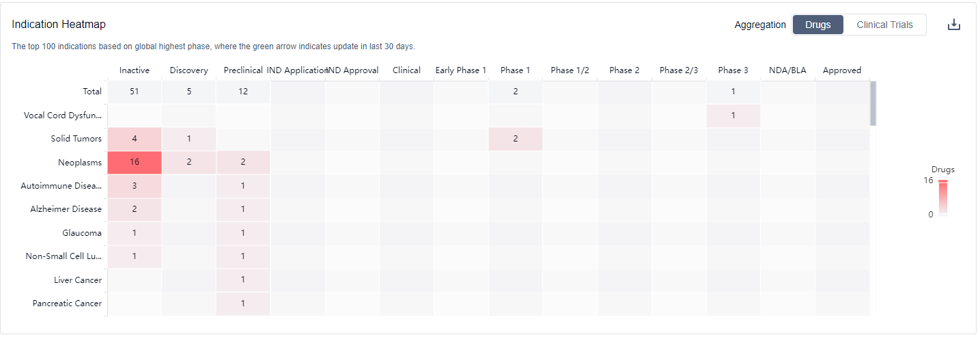The width and height of the screenshot is (980, 337).
Task: Switch aggregation to Drugs
Action: (x=817, y=25)
